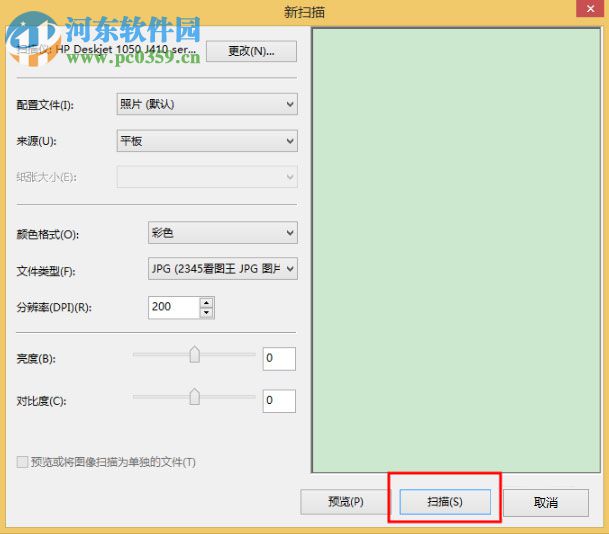Click the 文件类型(F): label
The image size is (609, 534).
(46, 271)
